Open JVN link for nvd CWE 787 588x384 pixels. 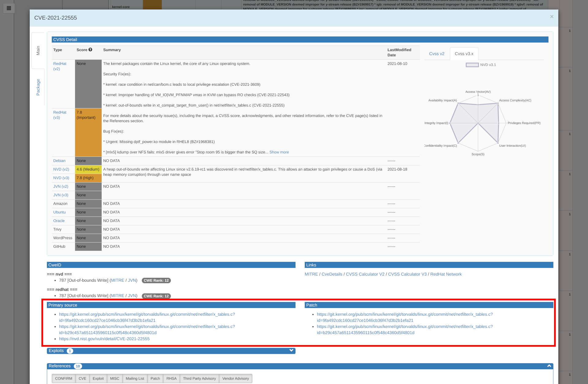[132, 280]
